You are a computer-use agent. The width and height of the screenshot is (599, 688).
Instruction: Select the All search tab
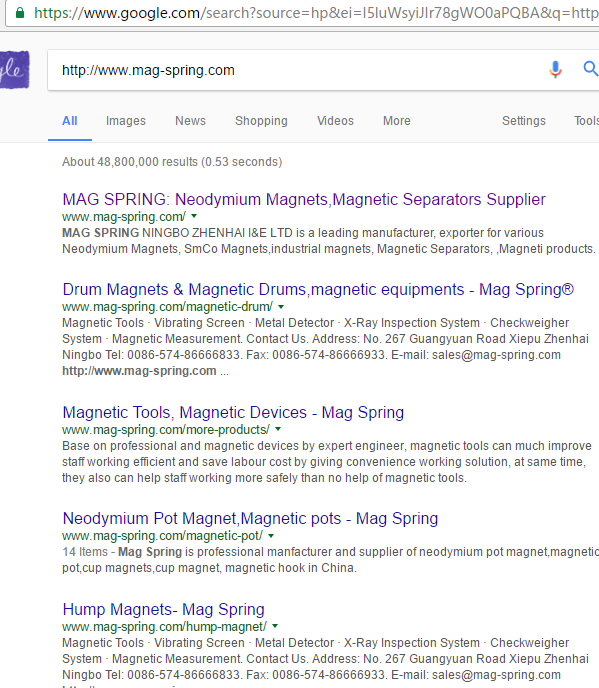70,121
